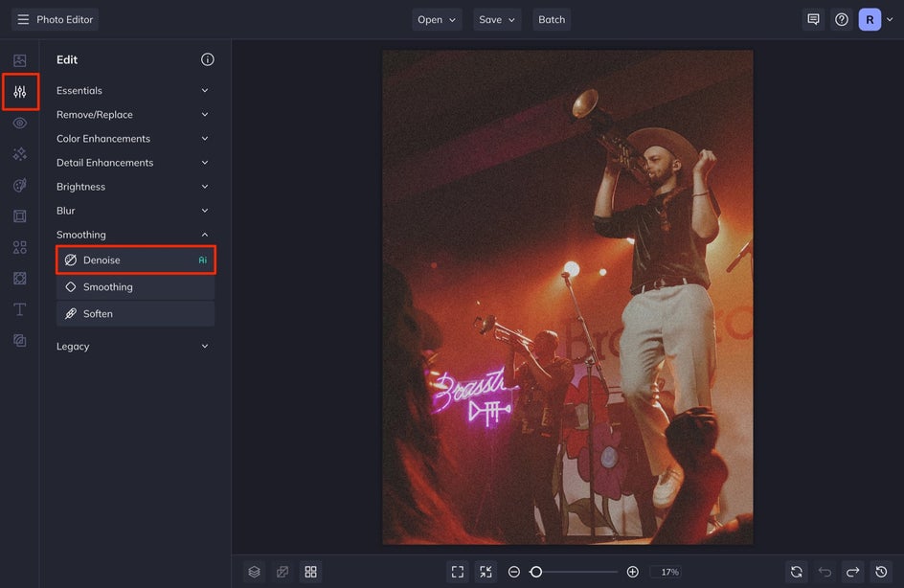The image size is (904, 588).
Task: Open the account menu arrow beside avatar
Action: point(891,19)
